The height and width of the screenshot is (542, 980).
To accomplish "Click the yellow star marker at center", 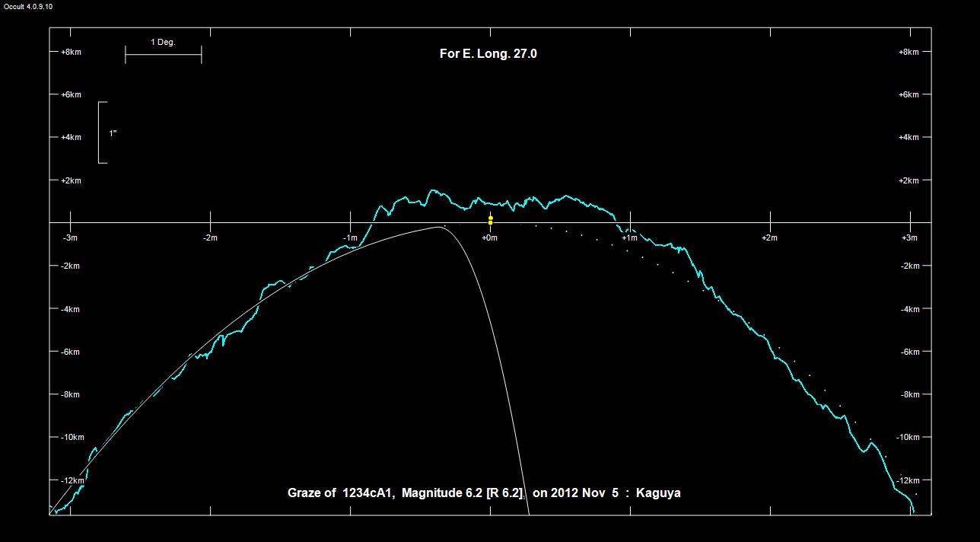I will click(x=490, y=220).
